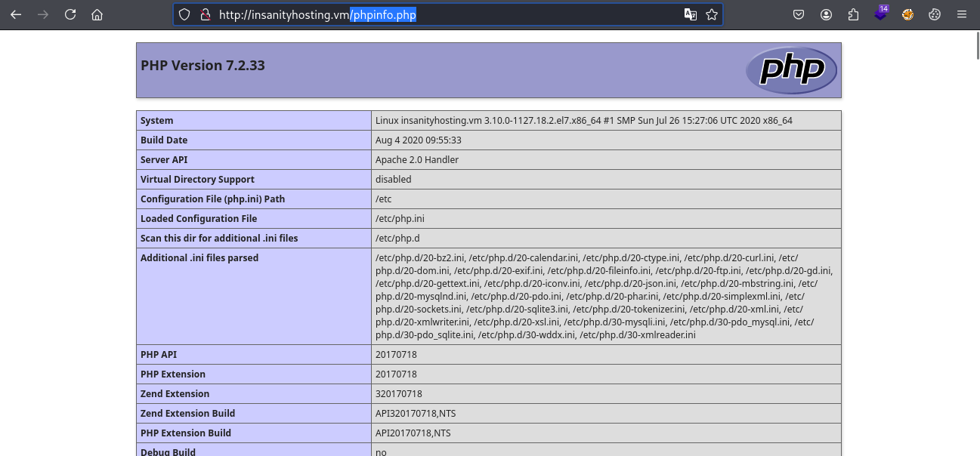This screenshot has height=456, width=980.
Task: Bookmark this page with the star
Action: point(711,14)
